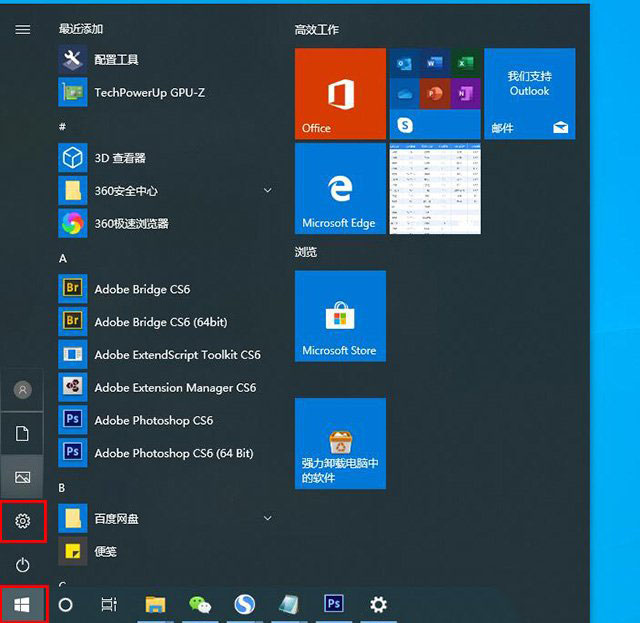Image resolution: width=640 pixels, height=623 pixels.
Task: Open Adobe Photoshop CS6 (64 Bit)
Action: pos(163,453)
